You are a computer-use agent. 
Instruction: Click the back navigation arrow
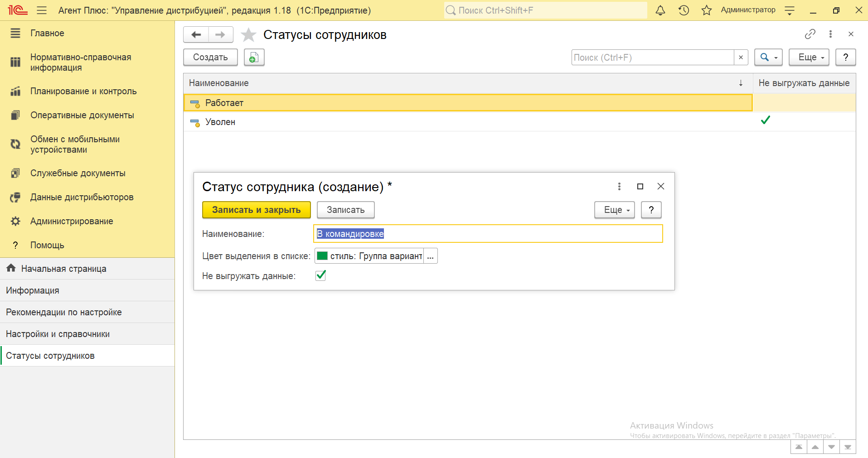pyautogui.click(x=196, y=35)
